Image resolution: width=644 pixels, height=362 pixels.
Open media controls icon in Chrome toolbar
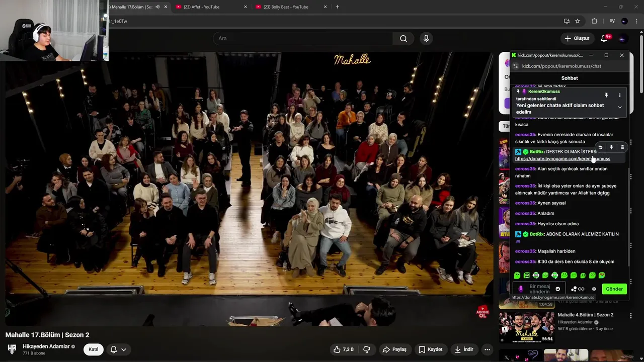pos(612,21)
